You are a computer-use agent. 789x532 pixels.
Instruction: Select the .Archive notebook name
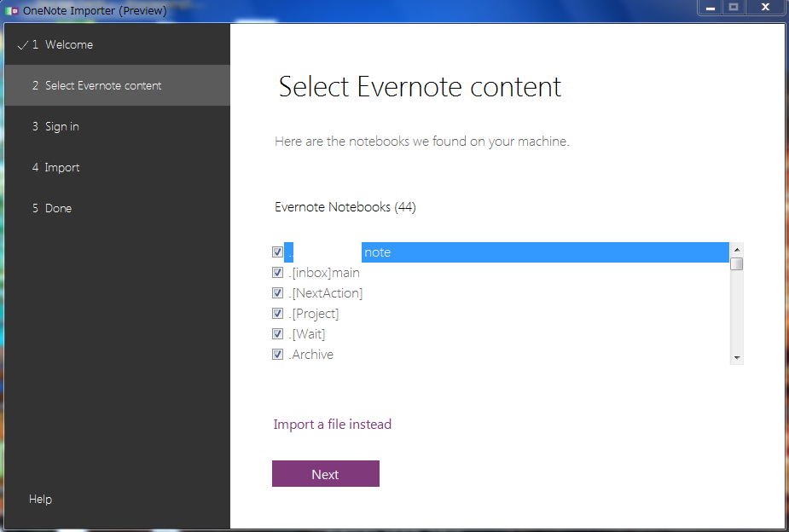[x=311, y=354]
